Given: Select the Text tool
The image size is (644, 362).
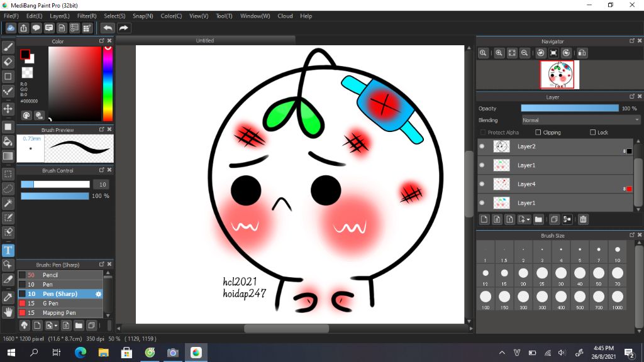Looking at the screenshot, I should 8,250.
